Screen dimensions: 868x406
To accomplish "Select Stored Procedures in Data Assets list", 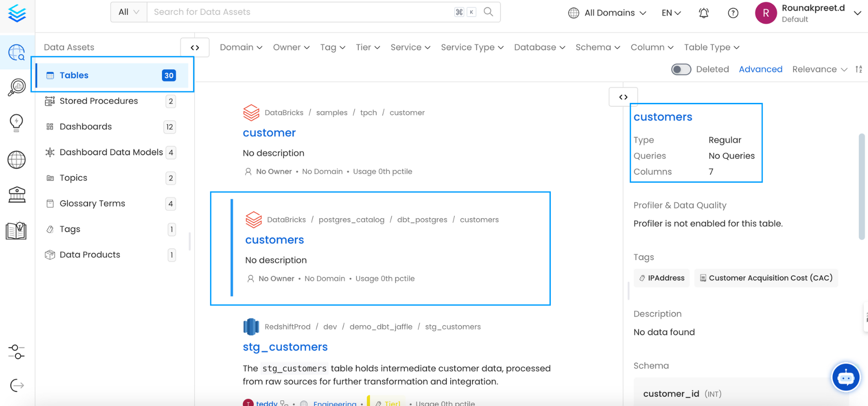I will [x=99, y=101].
